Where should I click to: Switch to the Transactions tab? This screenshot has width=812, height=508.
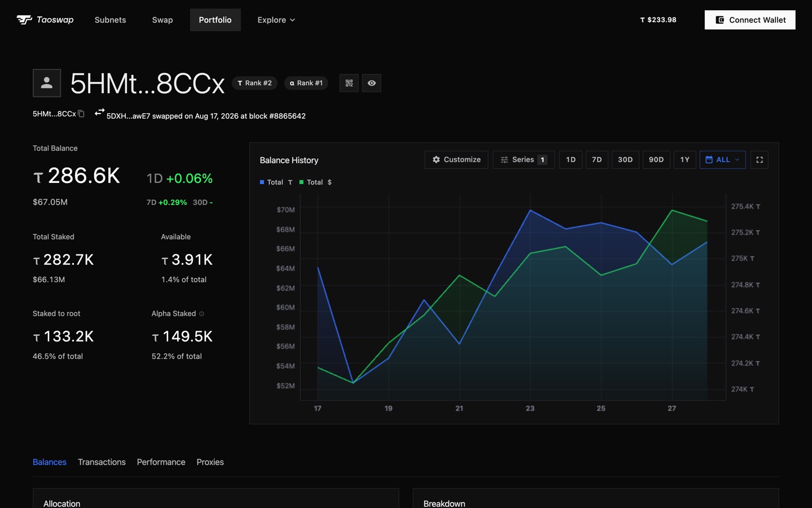(102, 462)
